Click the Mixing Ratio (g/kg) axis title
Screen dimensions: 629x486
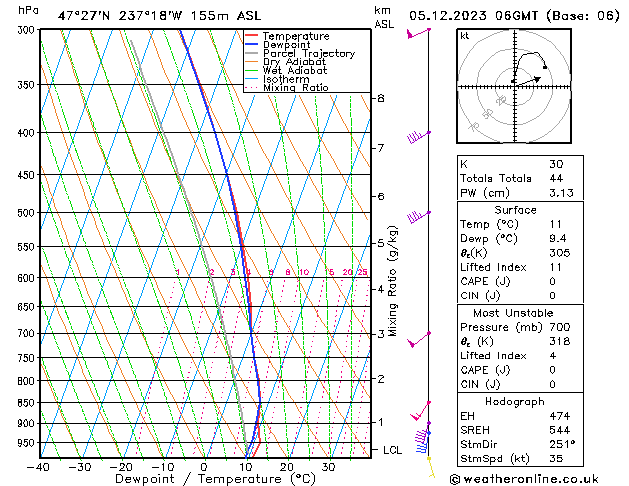(x=392, y=281)
